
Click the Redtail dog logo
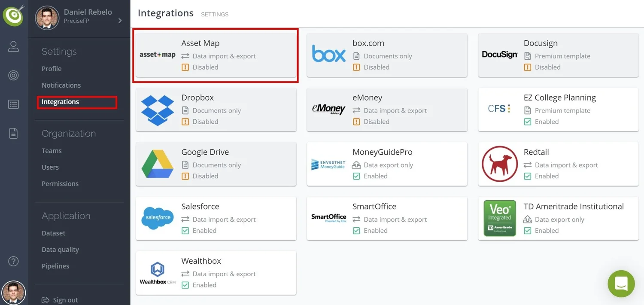coord(500,164)
